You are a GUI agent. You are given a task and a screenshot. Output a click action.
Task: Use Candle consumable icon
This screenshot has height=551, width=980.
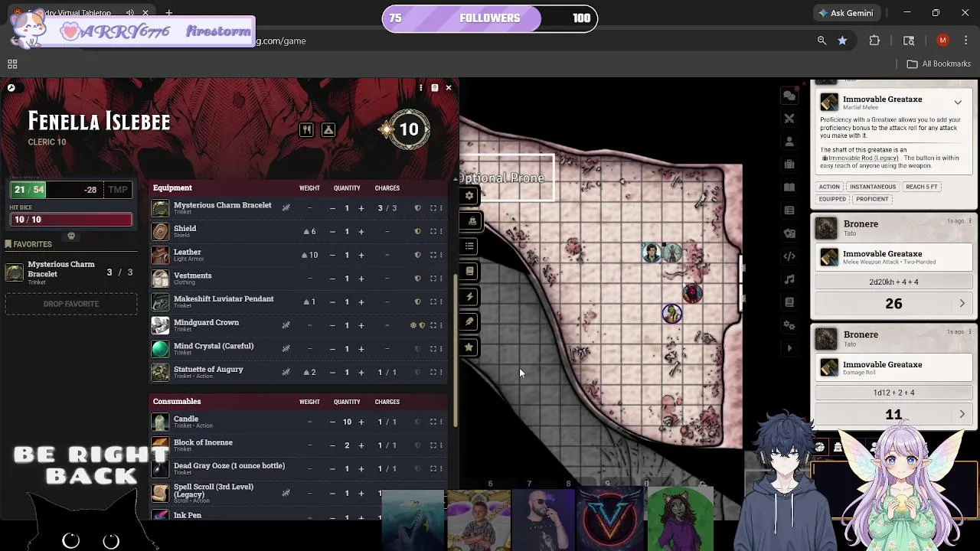tap(160, 422)
